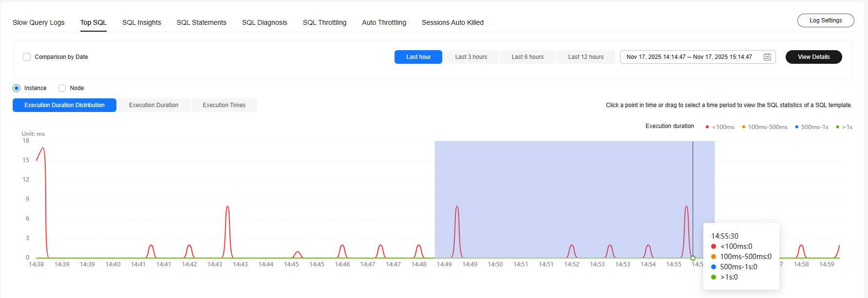This screenshot has height=298, width=868.
Task: Open the Auto Throttling tab
Action: click(x=384, y=22)
